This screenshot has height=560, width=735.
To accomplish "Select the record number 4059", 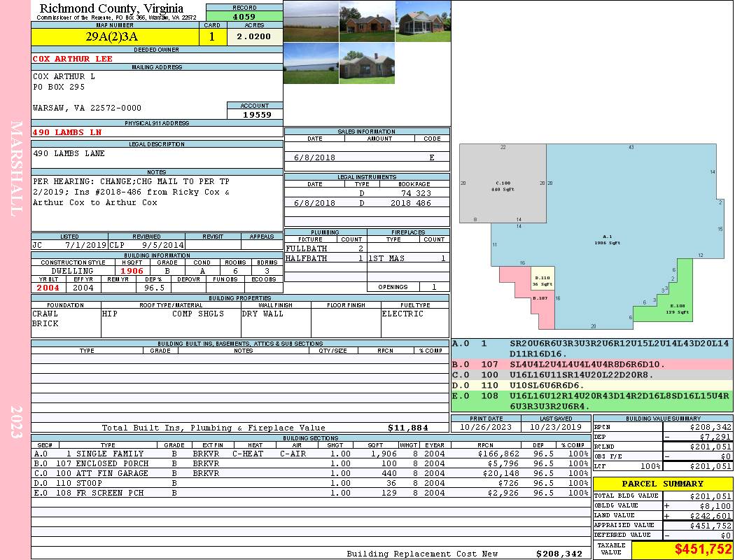I will [244, 17].
